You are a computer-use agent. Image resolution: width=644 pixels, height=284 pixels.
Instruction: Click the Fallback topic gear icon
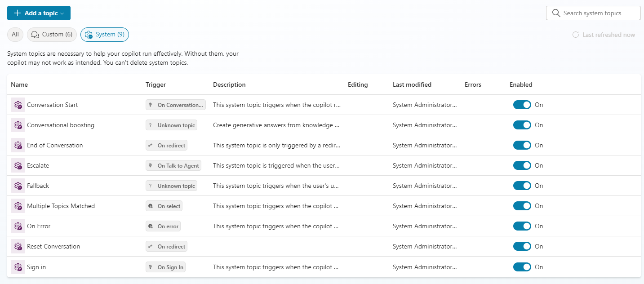(18, 186)
